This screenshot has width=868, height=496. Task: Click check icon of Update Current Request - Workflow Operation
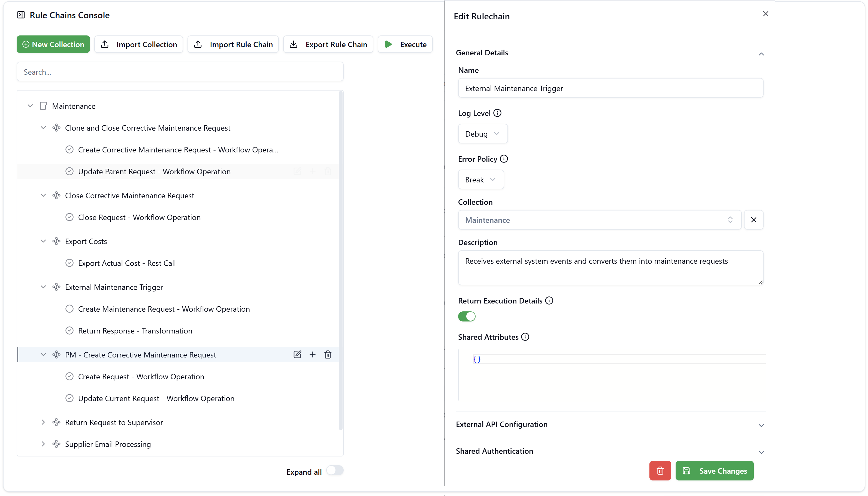(69, 398)
